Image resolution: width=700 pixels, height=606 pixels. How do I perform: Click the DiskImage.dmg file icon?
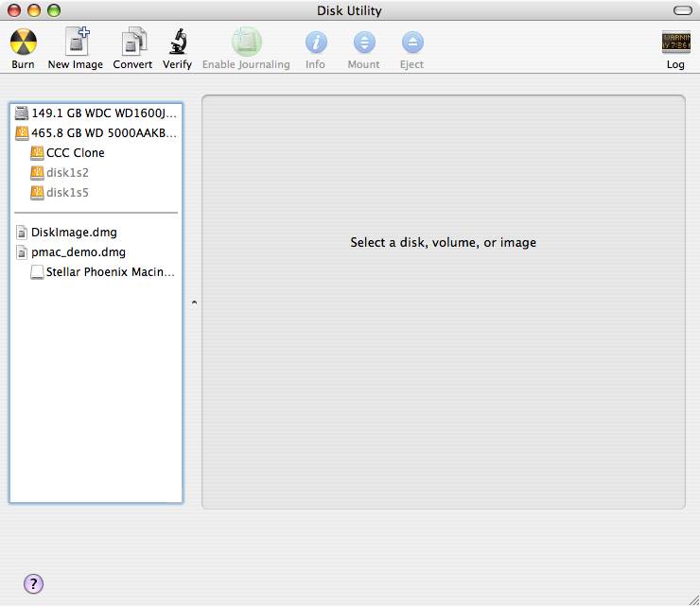pos(22,232)
